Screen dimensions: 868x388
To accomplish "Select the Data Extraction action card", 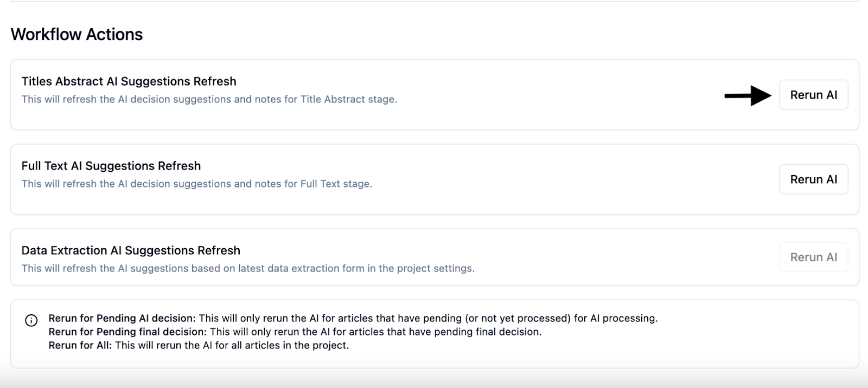I will click(x=434, y=257).
